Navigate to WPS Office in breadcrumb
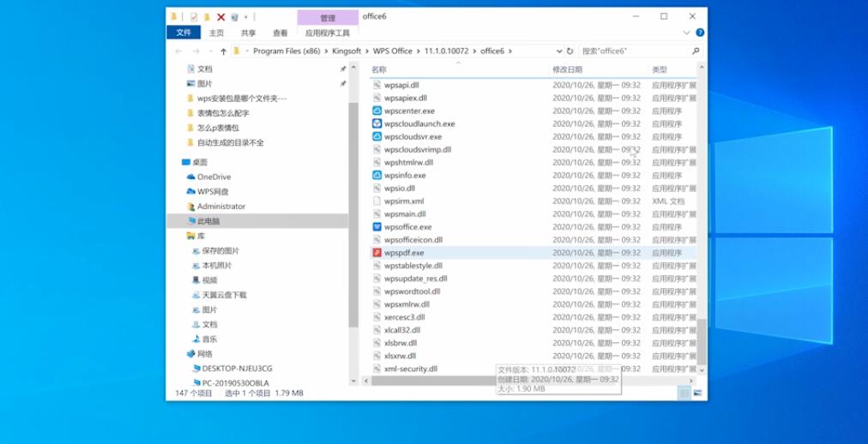Image resolution: width=868 pixels, height=444 pixels. [393, 51]
